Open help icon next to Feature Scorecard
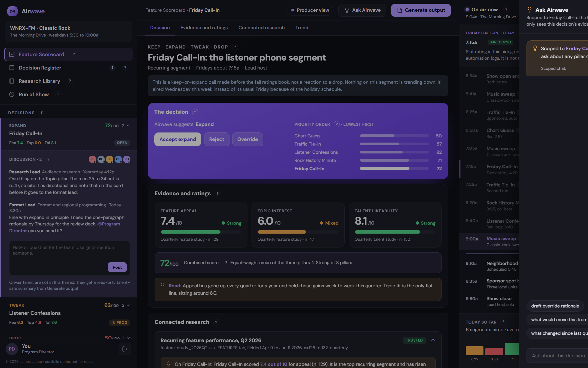588x368 pixels. click(x=74, y=54)
